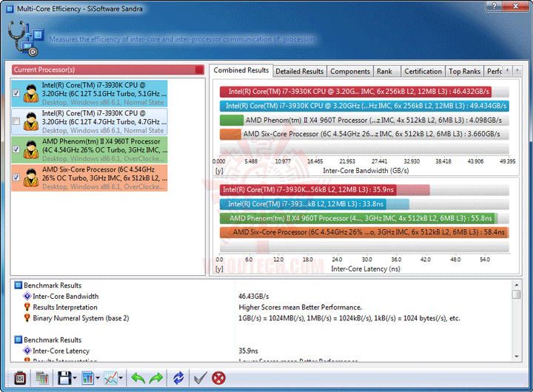Click the latency chart [y] axis label
Screen dimensions: 533x392
[x=219, y=268]
